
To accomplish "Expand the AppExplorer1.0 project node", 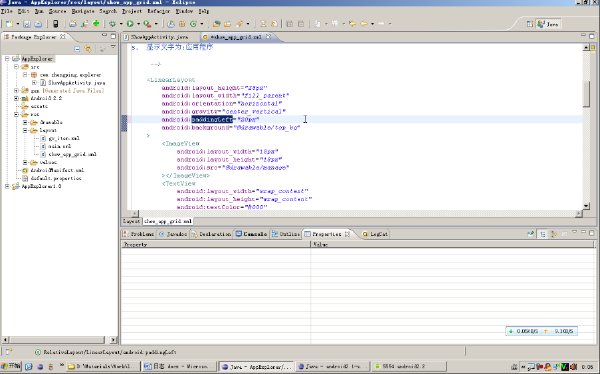I will coord(7,186).
